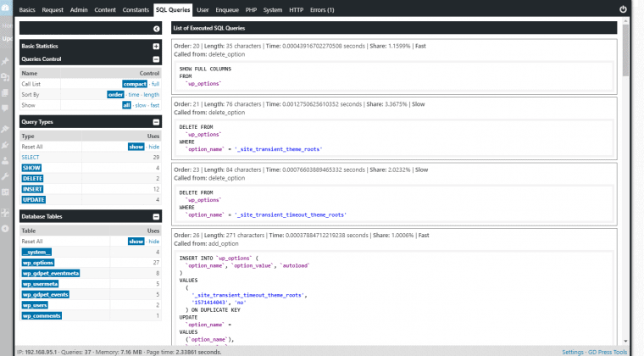Screen dimensions: 644x356
Task: Toggle the UPDATE query type filter
Action: 33,200
